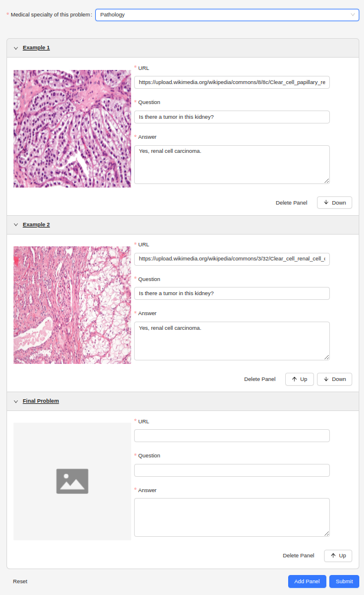Reset the form
The image size is (364, 595).
coord(20,581)
